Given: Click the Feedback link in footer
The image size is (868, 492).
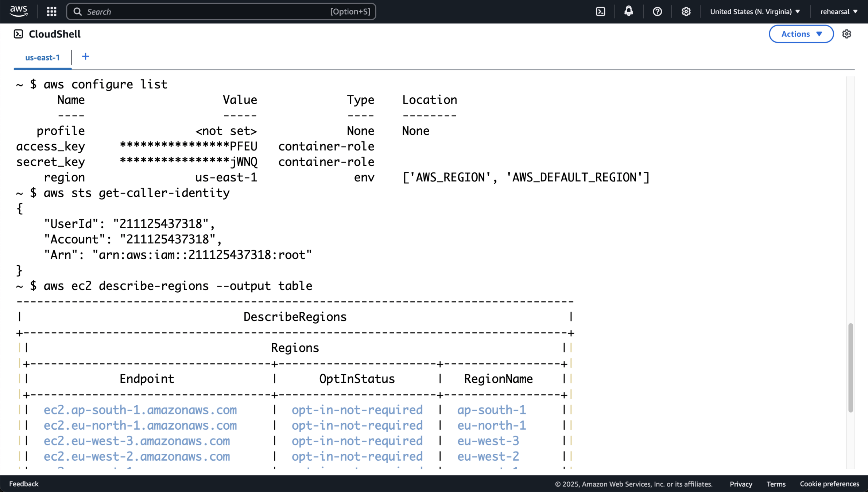Looking at the screenshot, I should [x=24, y=484].
